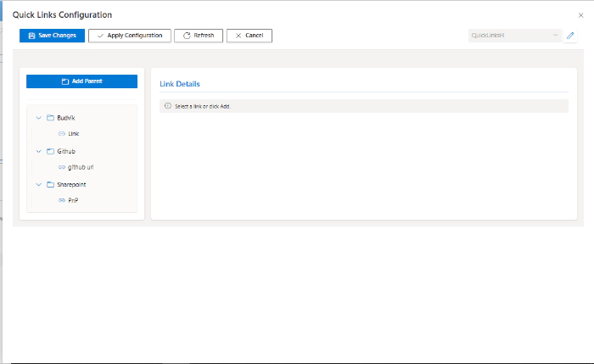Click the Github folder icon

[x=50, y=151]
